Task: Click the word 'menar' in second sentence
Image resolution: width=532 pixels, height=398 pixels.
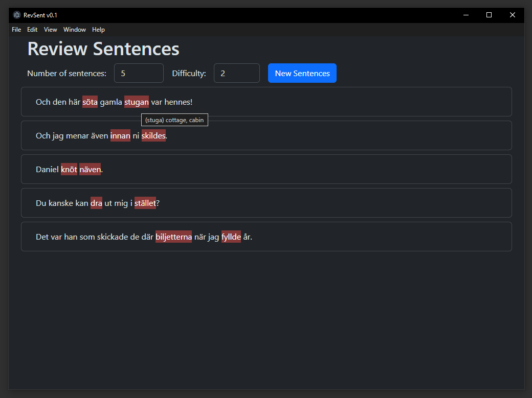Action: [77, 135]
